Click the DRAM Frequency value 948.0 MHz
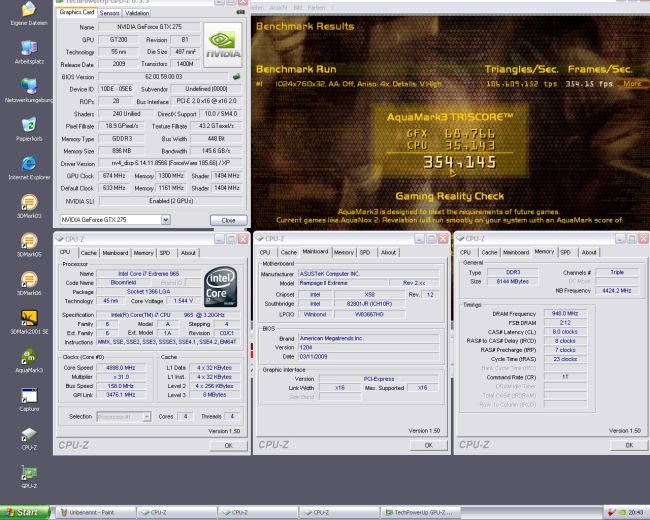Viewport: 650px width, 520px height. [565, 313]
